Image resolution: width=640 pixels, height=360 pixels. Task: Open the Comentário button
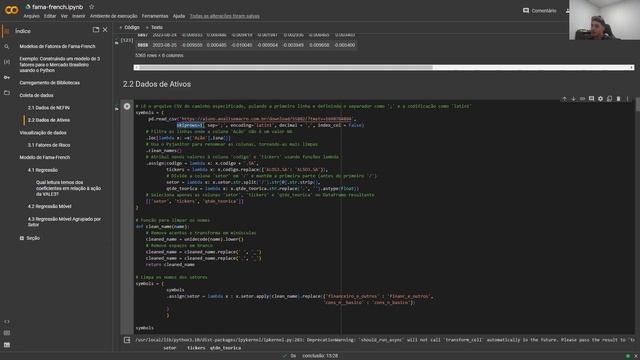pos(540,11)
